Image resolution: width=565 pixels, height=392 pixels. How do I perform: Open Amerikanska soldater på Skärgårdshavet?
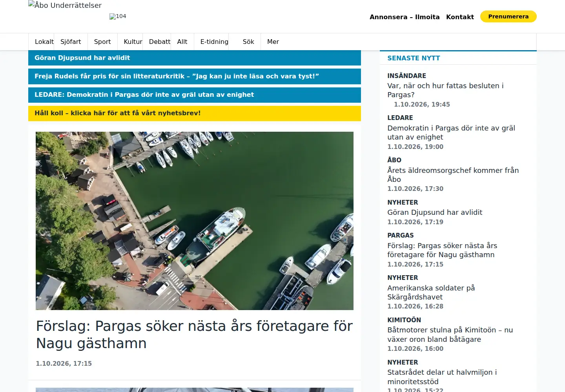click(431, 292)
